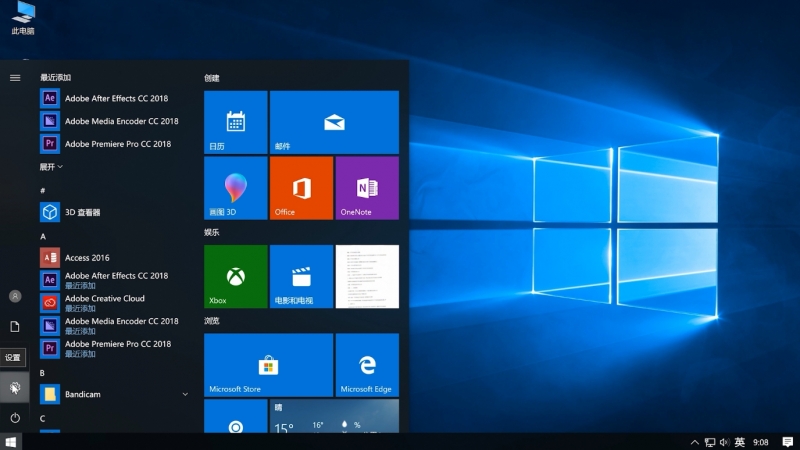Open the Start menu hamburger icon
The image size is (800, 450).
(x=15, y=78)
